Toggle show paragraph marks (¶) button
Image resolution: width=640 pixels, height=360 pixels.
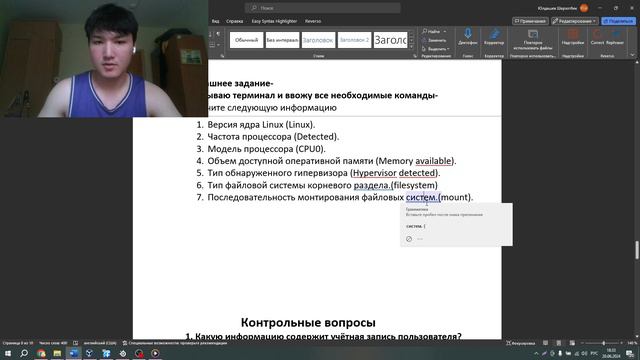(x=218, y=34)
